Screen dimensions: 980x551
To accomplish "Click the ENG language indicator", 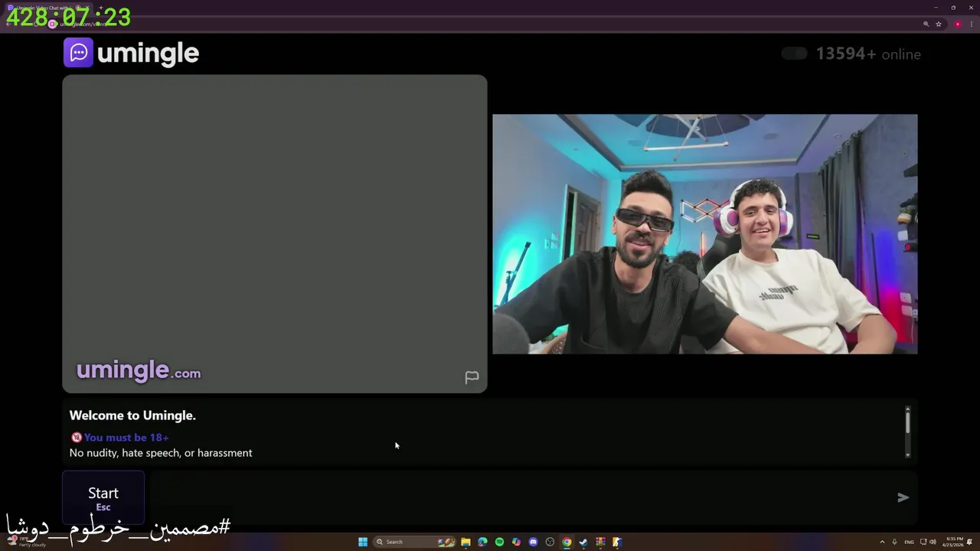I will (x=910, y=542).
